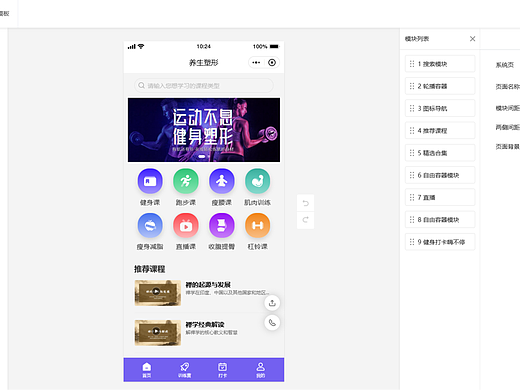Click the banner carousel indicator dot

tap(202, 156)
